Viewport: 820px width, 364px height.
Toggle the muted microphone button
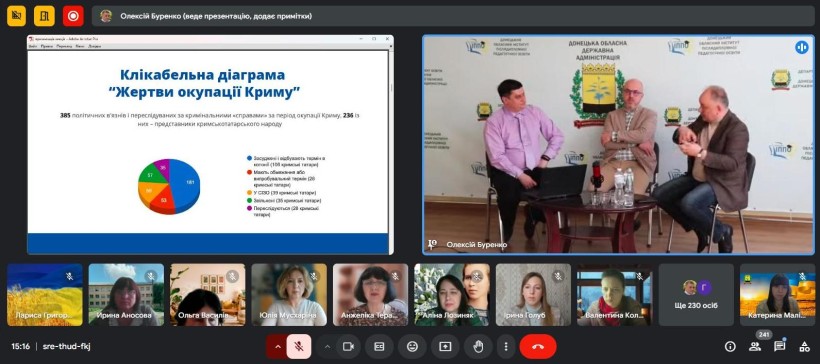(x=299, y=347)
